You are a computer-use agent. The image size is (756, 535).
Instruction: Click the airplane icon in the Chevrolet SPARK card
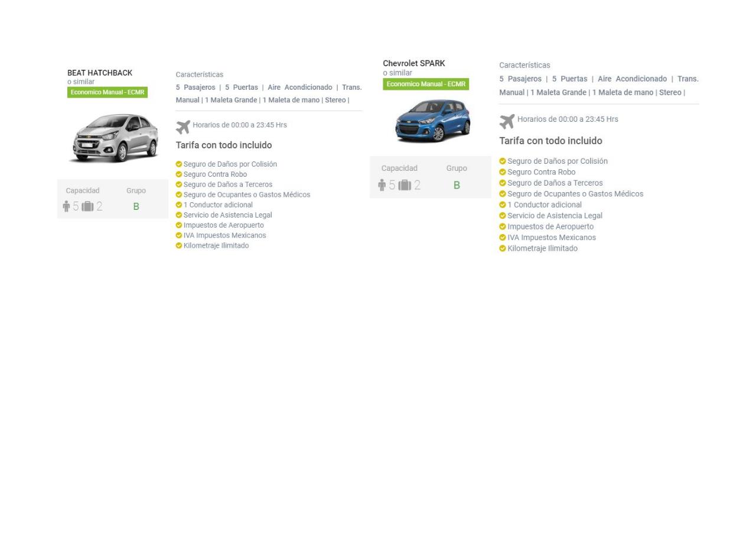click(x=507, y=121)
